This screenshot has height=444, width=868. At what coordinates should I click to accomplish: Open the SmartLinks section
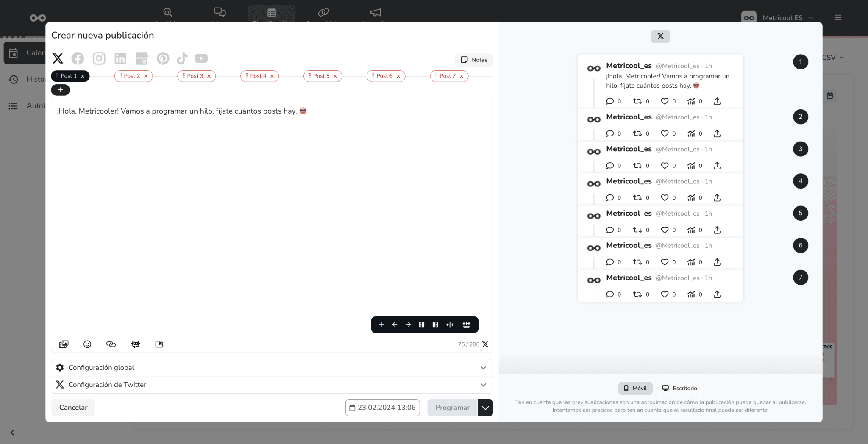[x=323, y=13]
